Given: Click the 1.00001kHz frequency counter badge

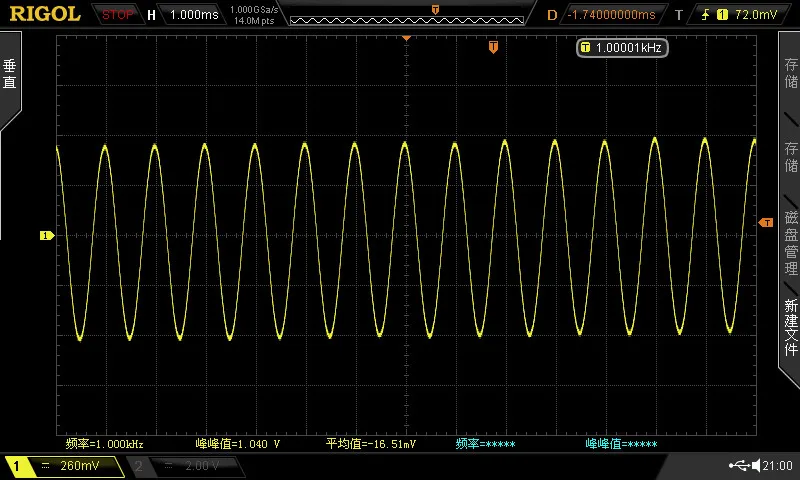Looking at the screenshot, I should [622, 48].
